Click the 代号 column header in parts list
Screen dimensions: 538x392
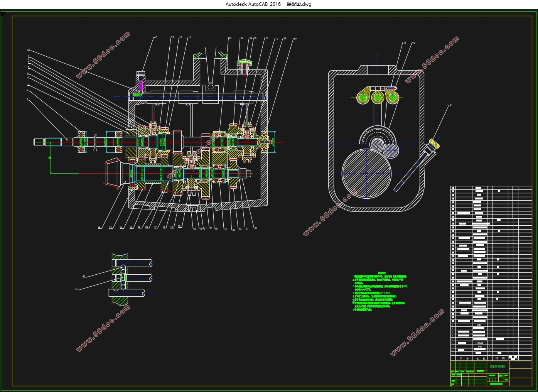[x=464, y=358]
